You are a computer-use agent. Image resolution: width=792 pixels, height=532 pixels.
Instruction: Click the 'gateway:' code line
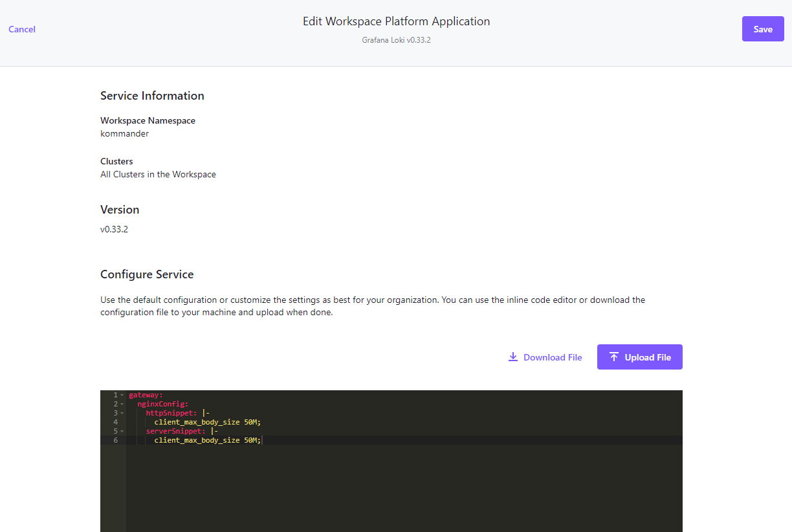coord(146,395)
